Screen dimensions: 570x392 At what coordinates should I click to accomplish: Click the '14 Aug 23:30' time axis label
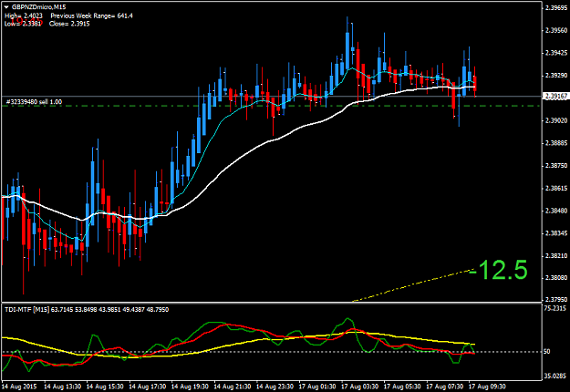[x=275, y=387]
